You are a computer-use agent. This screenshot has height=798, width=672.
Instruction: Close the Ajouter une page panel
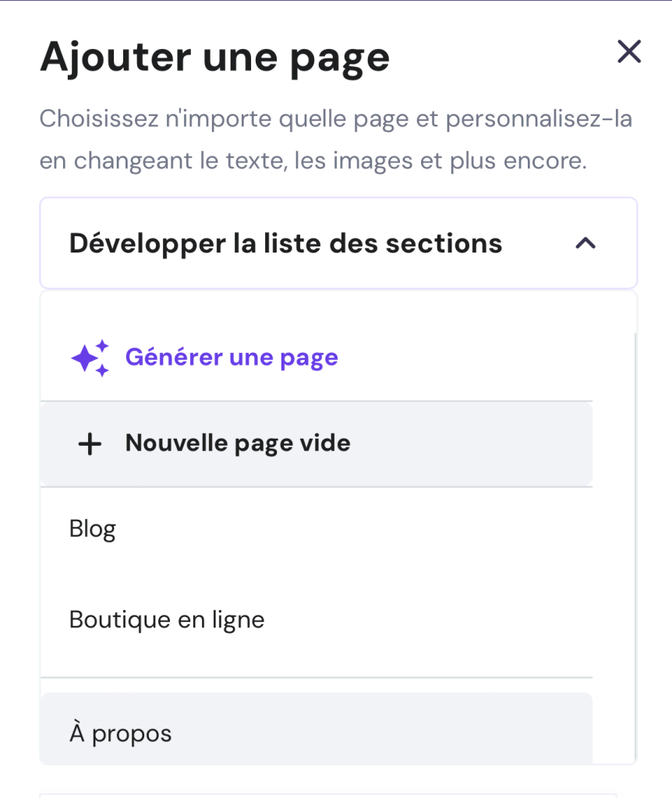pos(628,52)
